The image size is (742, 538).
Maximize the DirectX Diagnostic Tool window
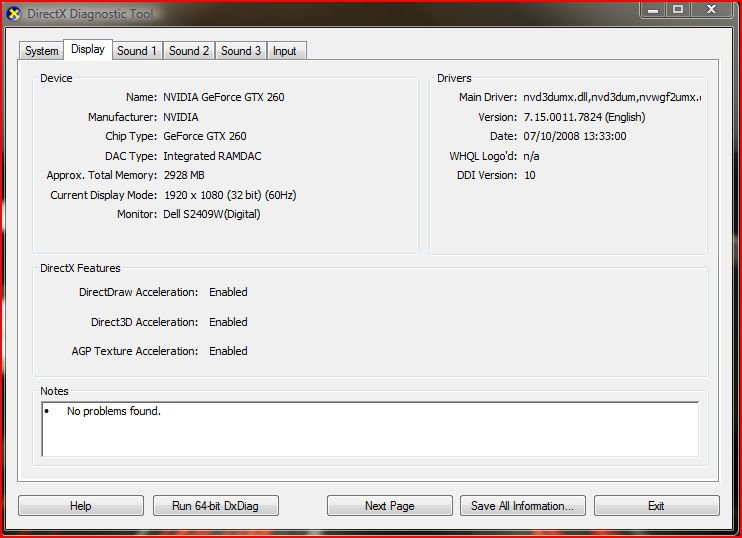pos(678,9)
